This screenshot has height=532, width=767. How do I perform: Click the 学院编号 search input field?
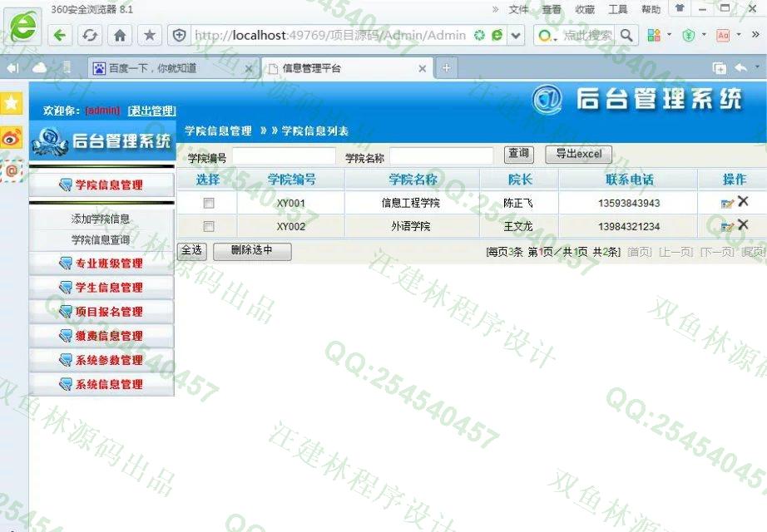click(x=284, y=156)
